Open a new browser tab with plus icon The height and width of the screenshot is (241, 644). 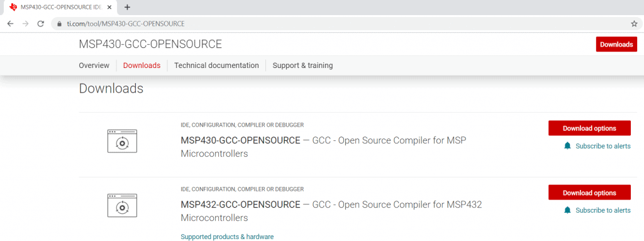(x=127, y=7)
